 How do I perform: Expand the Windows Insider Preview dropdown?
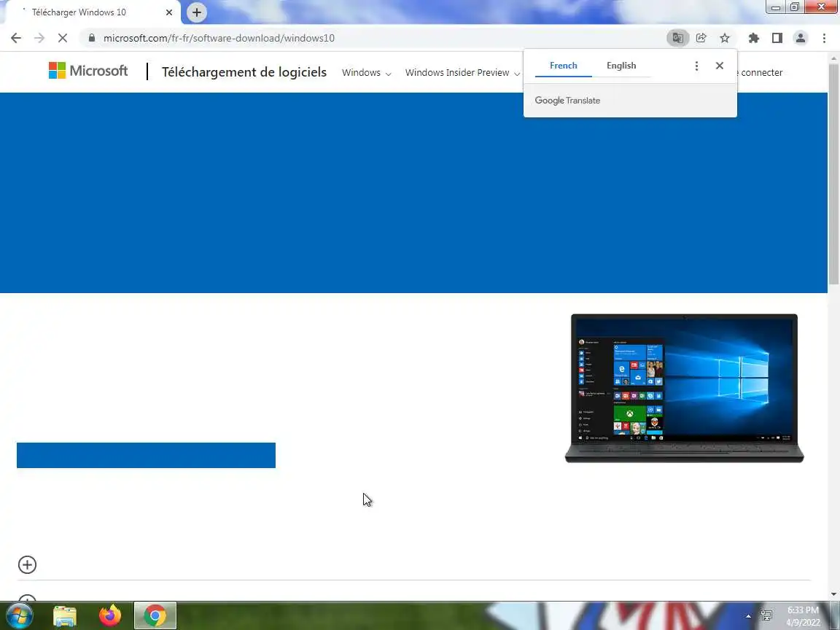point(462,73)
